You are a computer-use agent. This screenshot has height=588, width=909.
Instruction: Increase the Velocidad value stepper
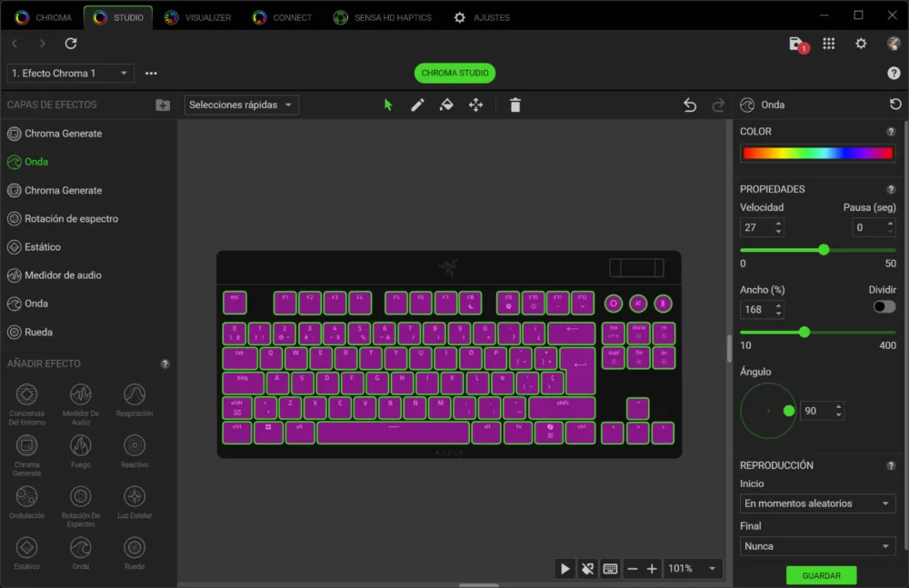[x=779, y=224]
